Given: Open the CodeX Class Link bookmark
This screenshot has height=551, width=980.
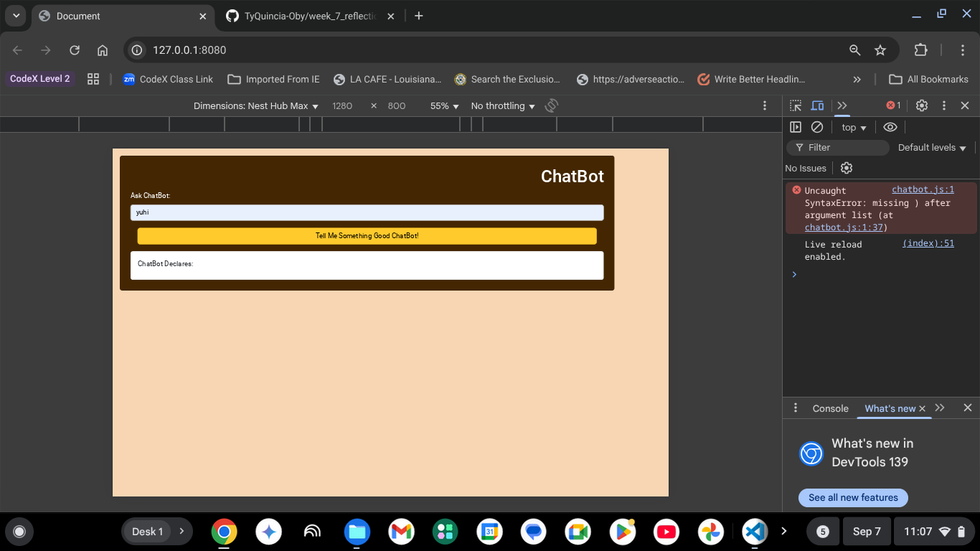Looking at the screenshot, I should tap(168, 80).
